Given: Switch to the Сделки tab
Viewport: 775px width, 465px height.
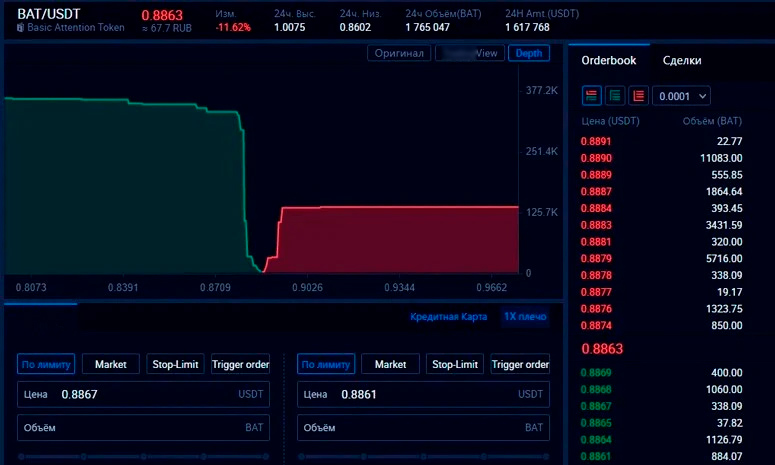Looking at the screenshot, I should point(682,60).
